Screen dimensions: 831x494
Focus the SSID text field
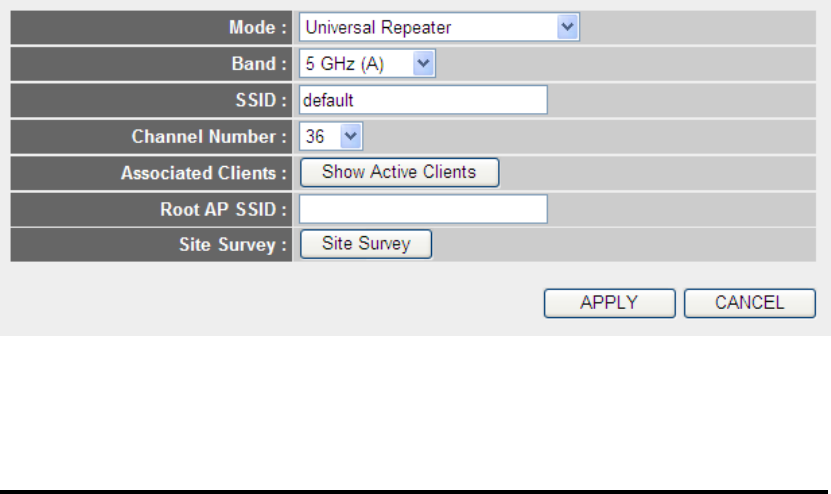(x=423, y=100)
